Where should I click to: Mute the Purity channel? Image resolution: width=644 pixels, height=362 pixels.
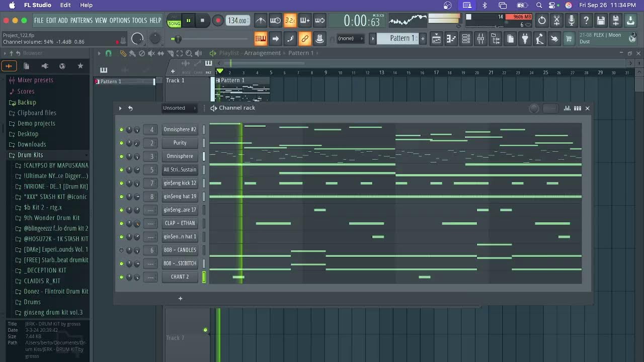point(121,143)
